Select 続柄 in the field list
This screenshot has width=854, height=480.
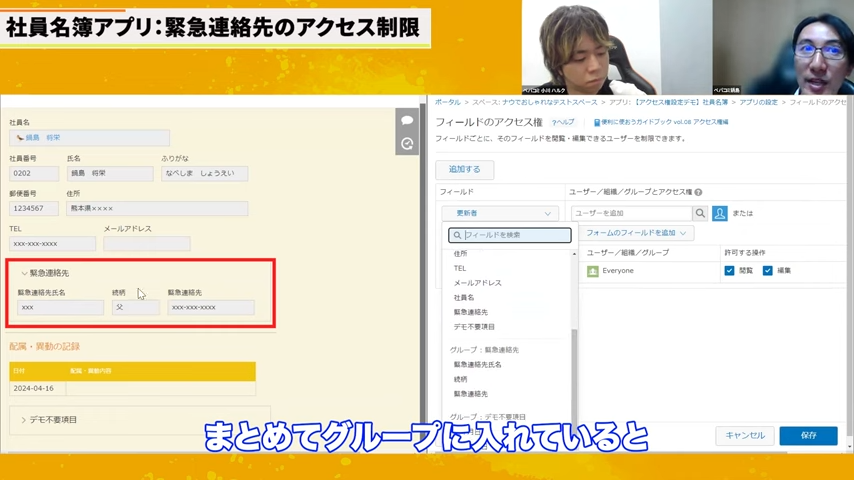(x=460, y=379)
